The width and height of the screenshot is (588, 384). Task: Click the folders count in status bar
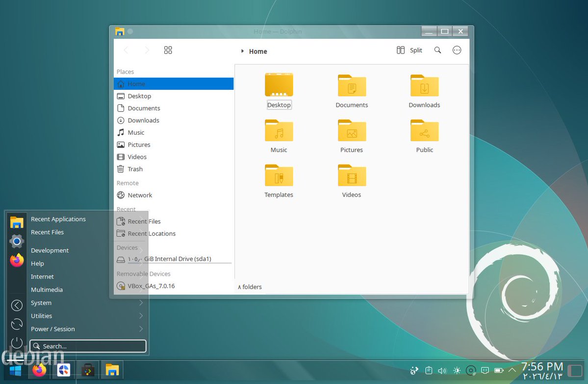250,287
